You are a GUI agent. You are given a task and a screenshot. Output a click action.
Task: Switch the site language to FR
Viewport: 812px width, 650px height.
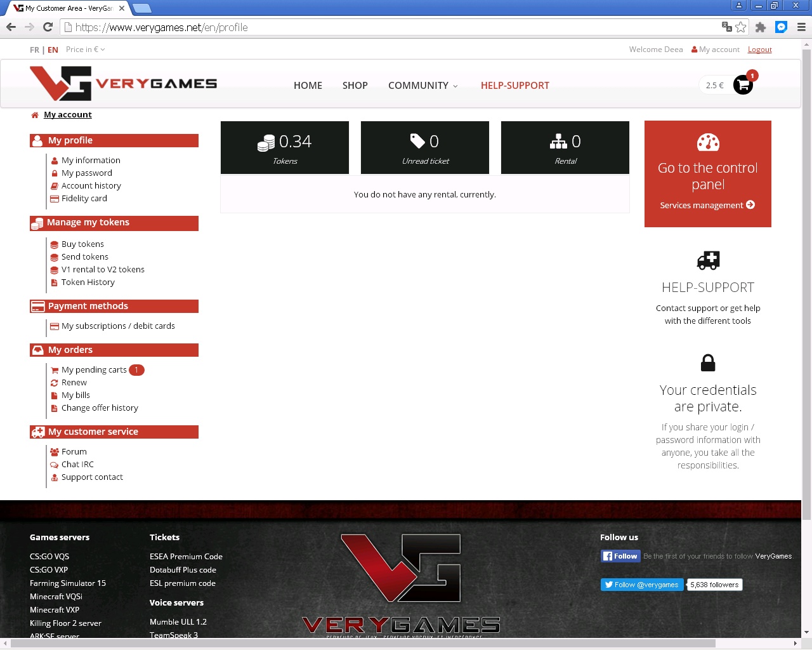coord(34,50)
